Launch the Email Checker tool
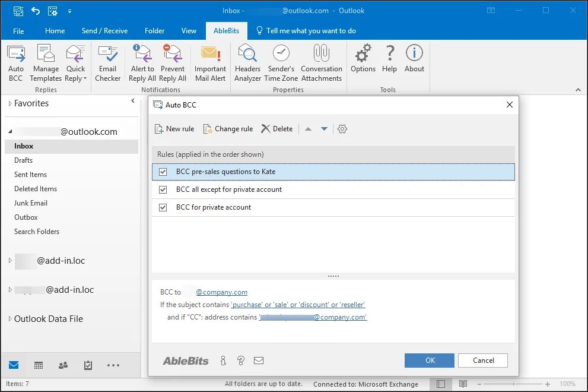 tap(107, 63)
